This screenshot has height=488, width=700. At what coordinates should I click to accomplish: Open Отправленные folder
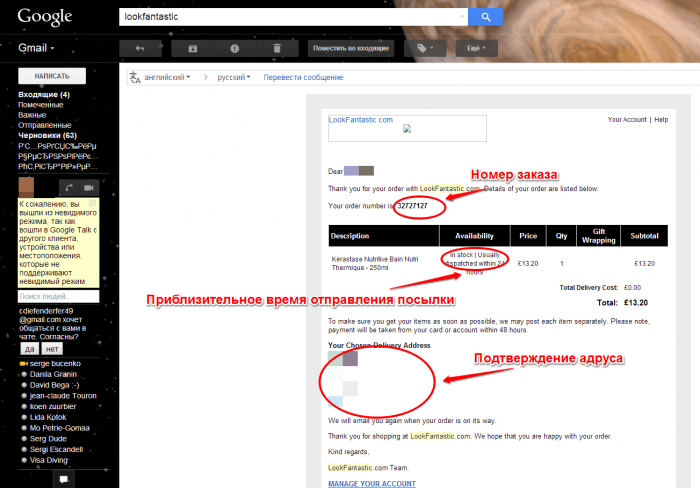tap(45, 125)
